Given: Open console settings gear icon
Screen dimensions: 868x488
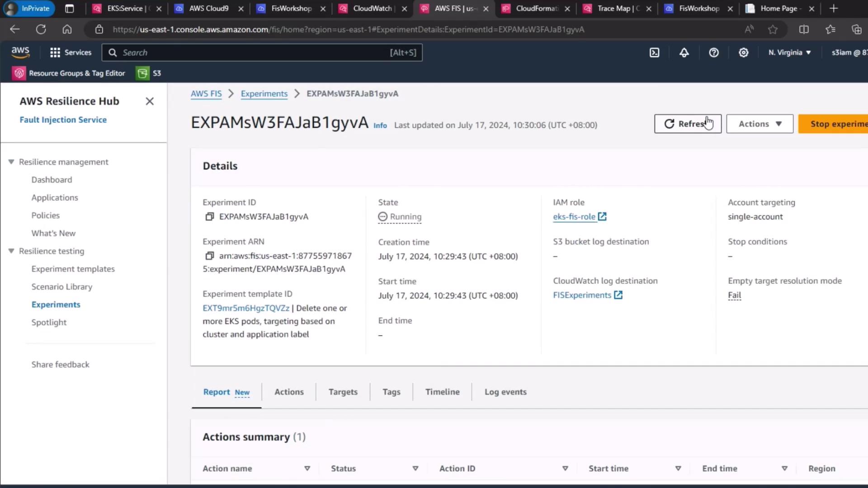Looking at the screenshot, I should [743, 53].
